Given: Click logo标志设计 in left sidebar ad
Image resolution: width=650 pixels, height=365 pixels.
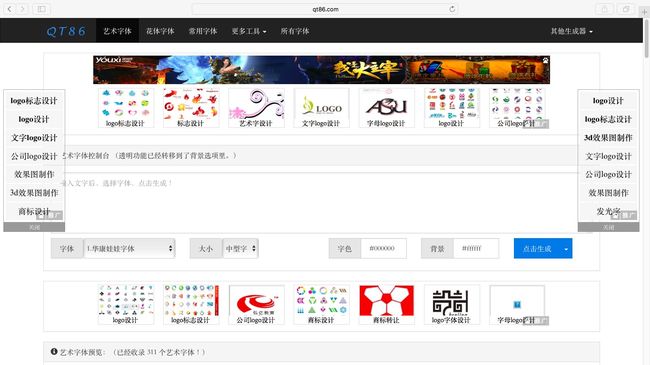Looking at the screenshot, I should coord(34,101).
